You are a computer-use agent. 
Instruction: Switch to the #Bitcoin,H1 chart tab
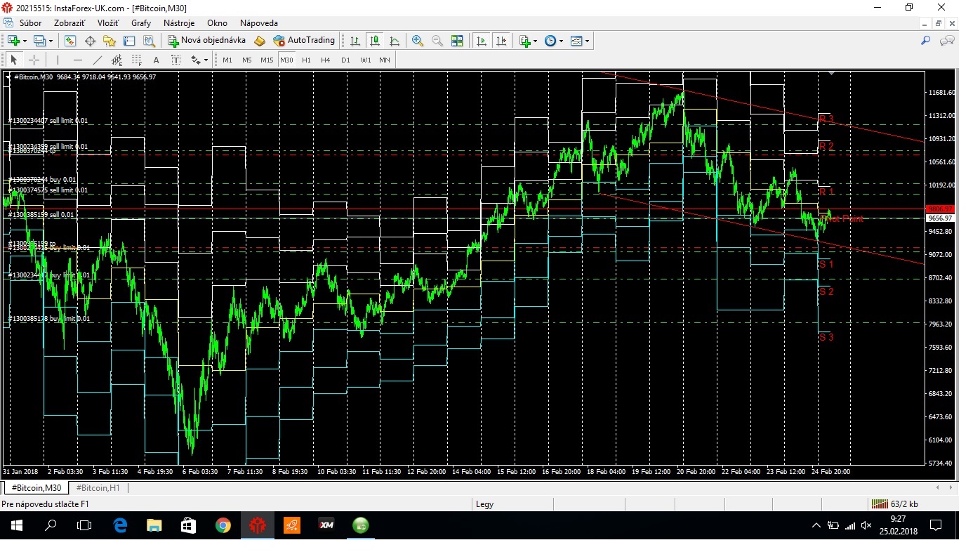[x=98, y=487]
